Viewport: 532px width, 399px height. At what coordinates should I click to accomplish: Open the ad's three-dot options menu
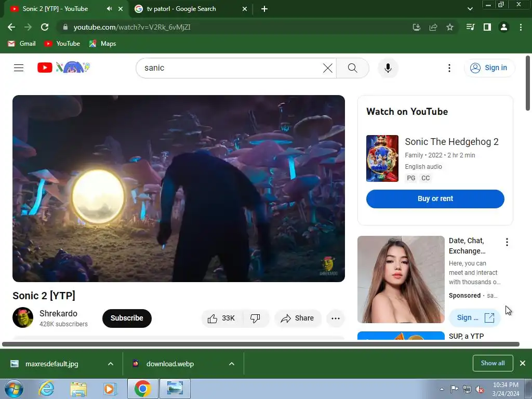[x=507, y=242]
